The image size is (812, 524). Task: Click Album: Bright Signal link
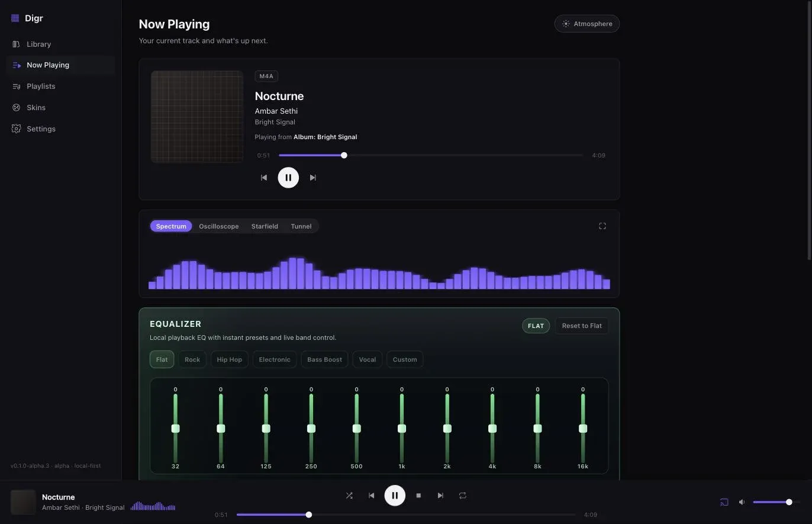[326, 137]
